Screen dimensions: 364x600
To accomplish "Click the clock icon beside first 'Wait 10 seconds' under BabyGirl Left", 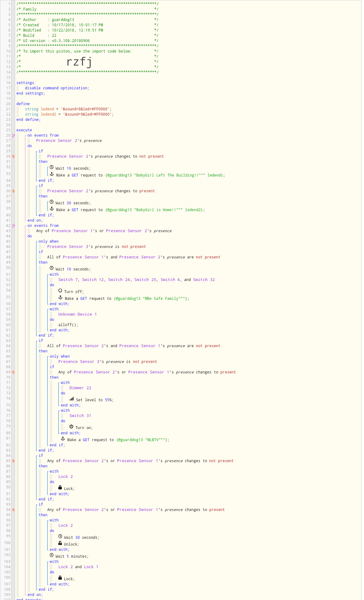I will pyautogui.click(x=52, y=167).
